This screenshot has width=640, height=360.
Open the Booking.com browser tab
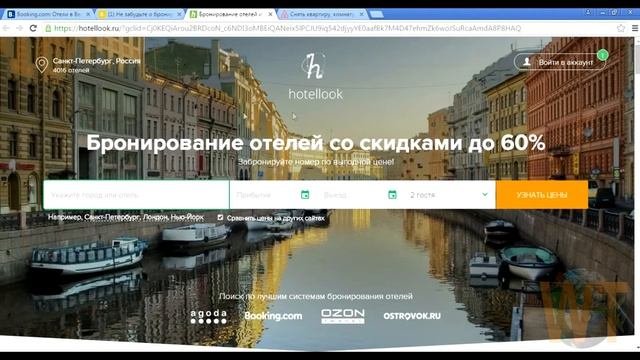coord(49,14)
